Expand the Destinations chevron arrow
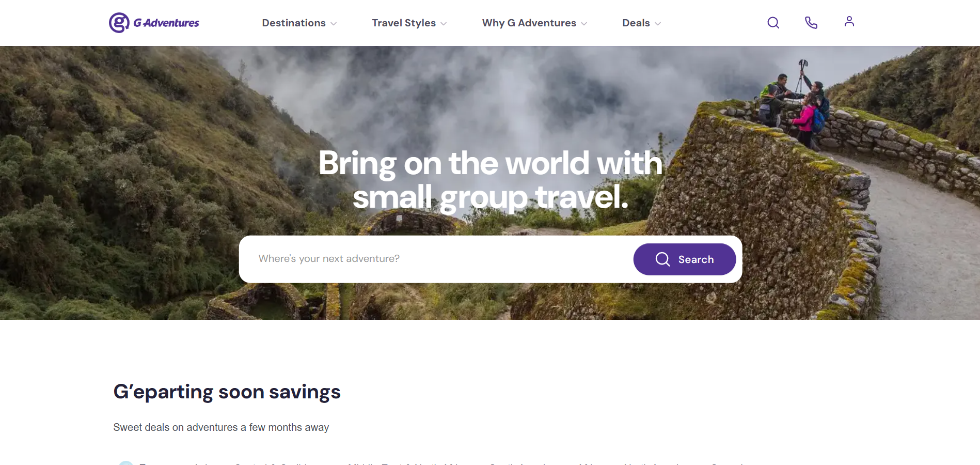Screen dimensions: 980x465 coord(334,24)
